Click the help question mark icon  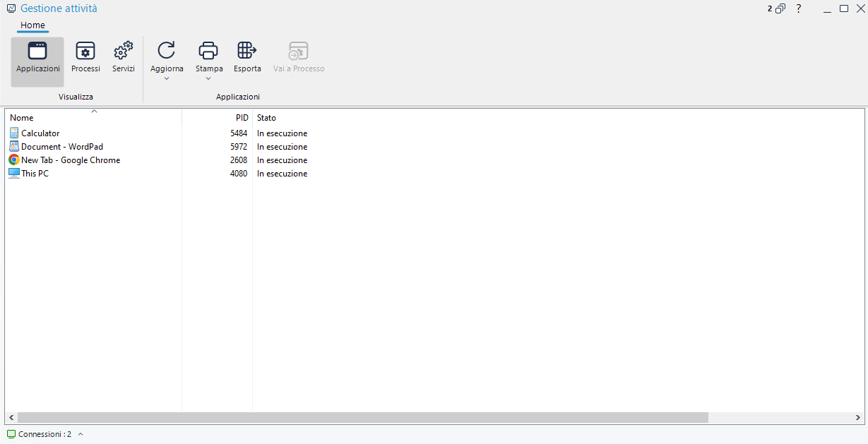pos(799,8)
